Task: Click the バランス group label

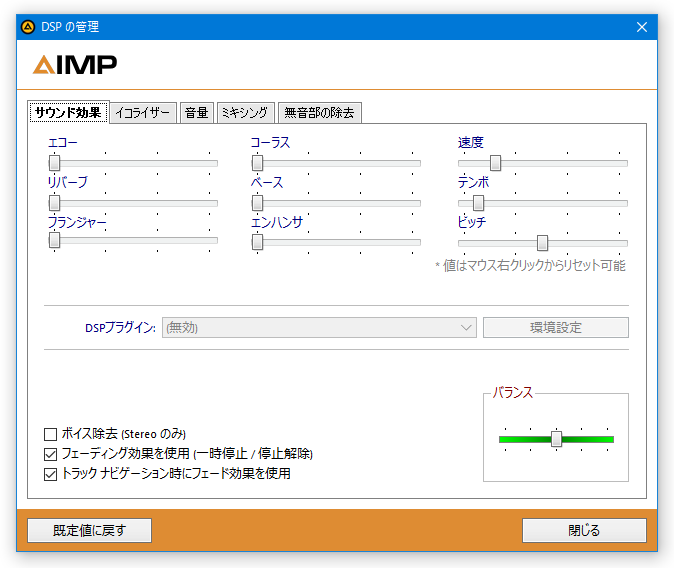Action: (x=512, y=392)
